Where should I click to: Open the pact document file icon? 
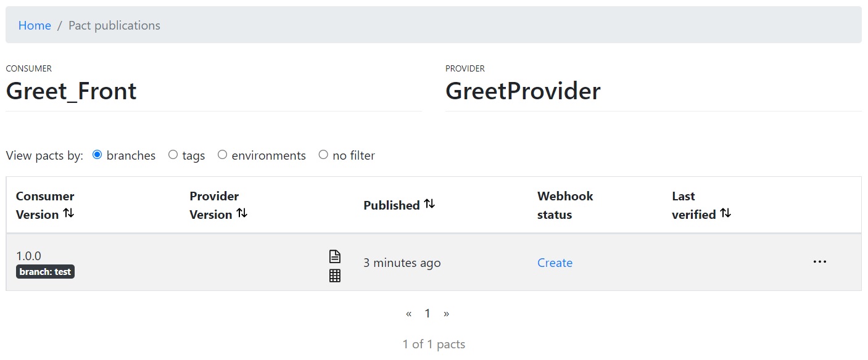(x=334, y=256)
